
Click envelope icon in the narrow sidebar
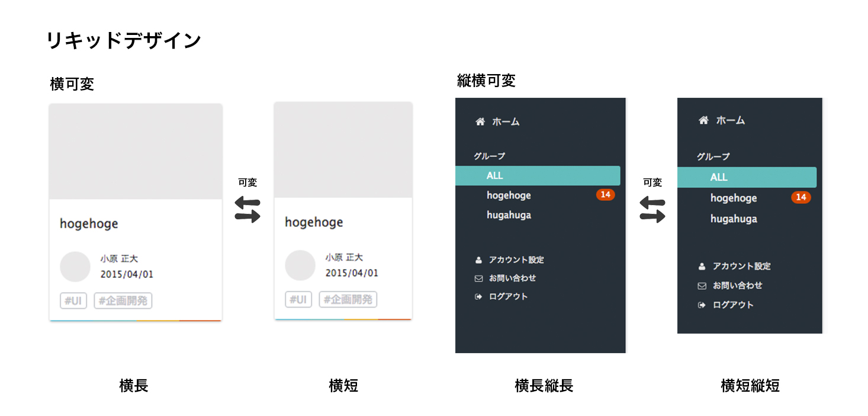point(702,286)
